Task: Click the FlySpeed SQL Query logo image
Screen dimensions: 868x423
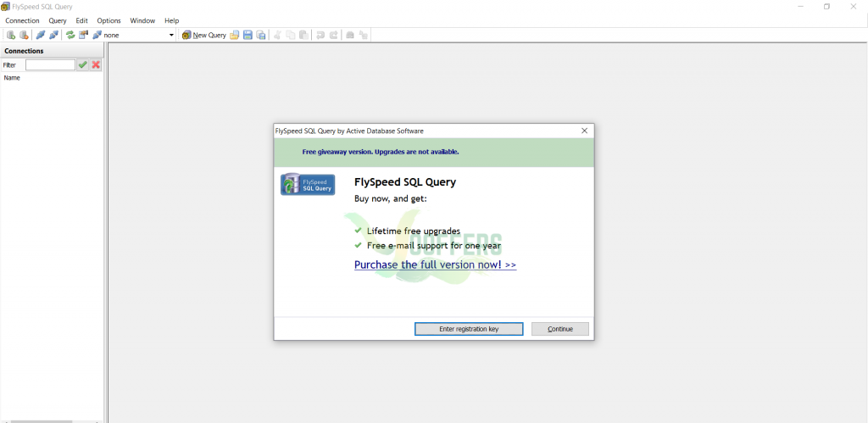Action: click(308, 184)
